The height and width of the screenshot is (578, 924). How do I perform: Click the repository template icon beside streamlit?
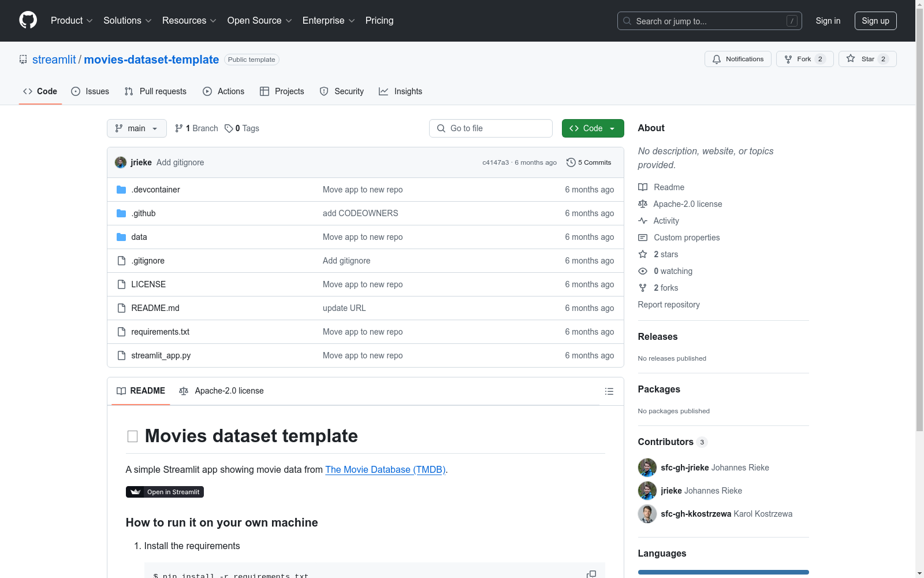point(23,60)
